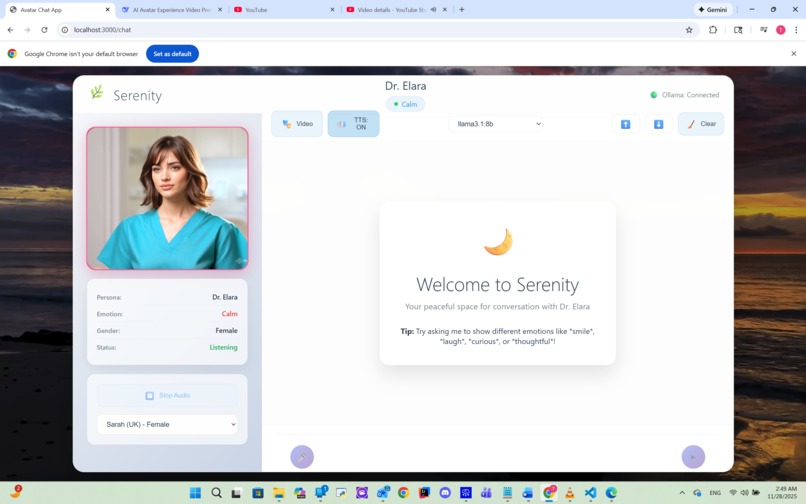Open Discord from the taskbar
Screen dimensions: 806x504
pos(445,493)
